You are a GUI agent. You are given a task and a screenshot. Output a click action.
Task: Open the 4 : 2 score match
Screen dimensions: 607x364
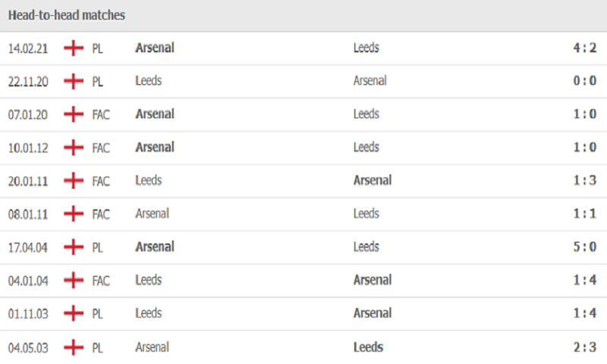tap(584, 48)
